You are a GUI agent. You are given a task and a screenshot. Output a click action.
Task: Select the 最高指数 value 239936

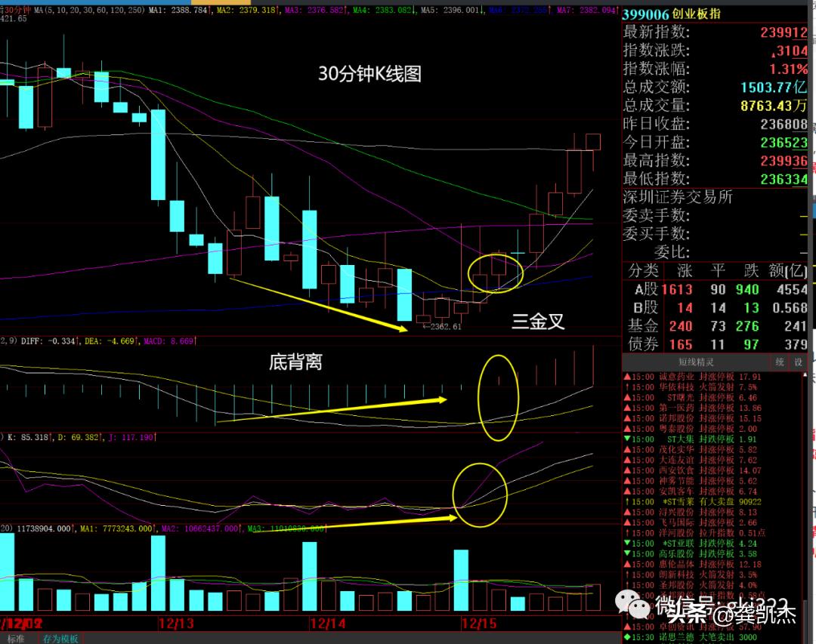[784, 161]
